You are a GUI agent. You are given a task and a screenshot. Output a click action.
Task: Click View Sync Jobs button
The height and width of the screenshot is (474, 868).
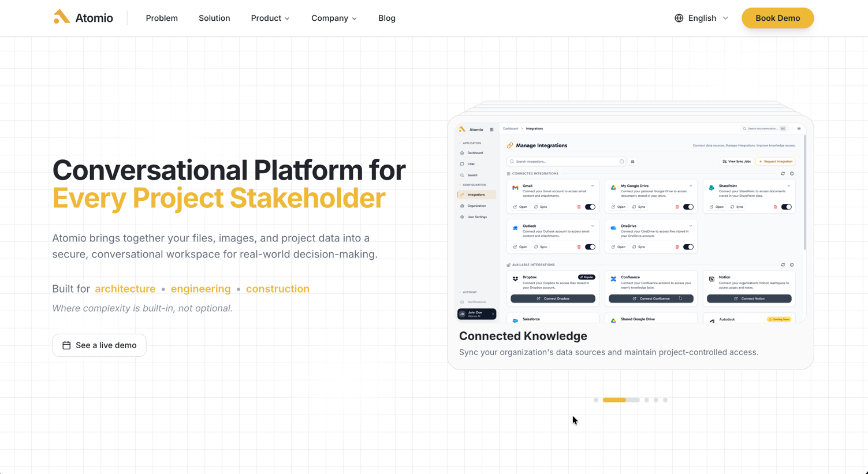click(736, 162)
